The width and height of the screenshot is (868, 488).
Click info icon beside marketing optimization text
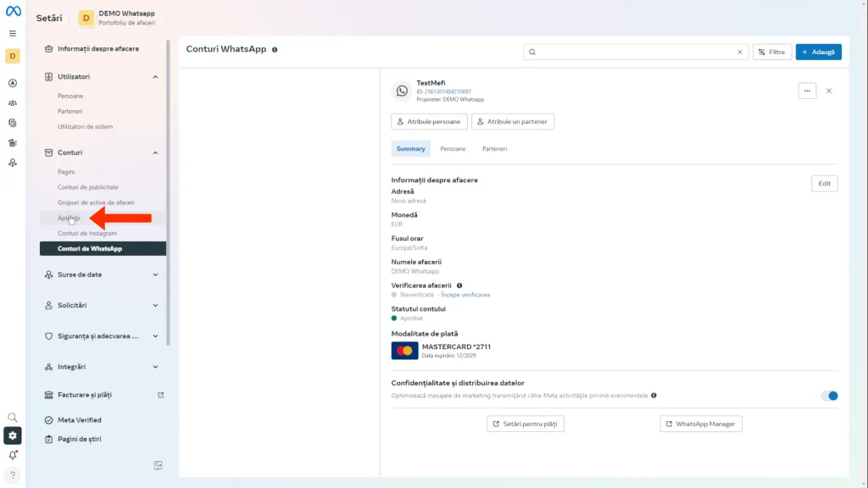[x=654, y=396]
